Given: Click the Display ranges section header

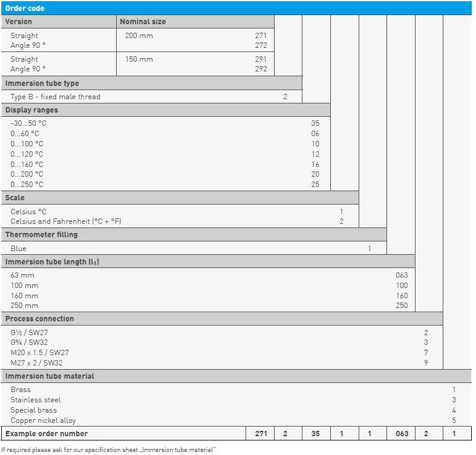Looking at the screenshot, I should [32, 110].
